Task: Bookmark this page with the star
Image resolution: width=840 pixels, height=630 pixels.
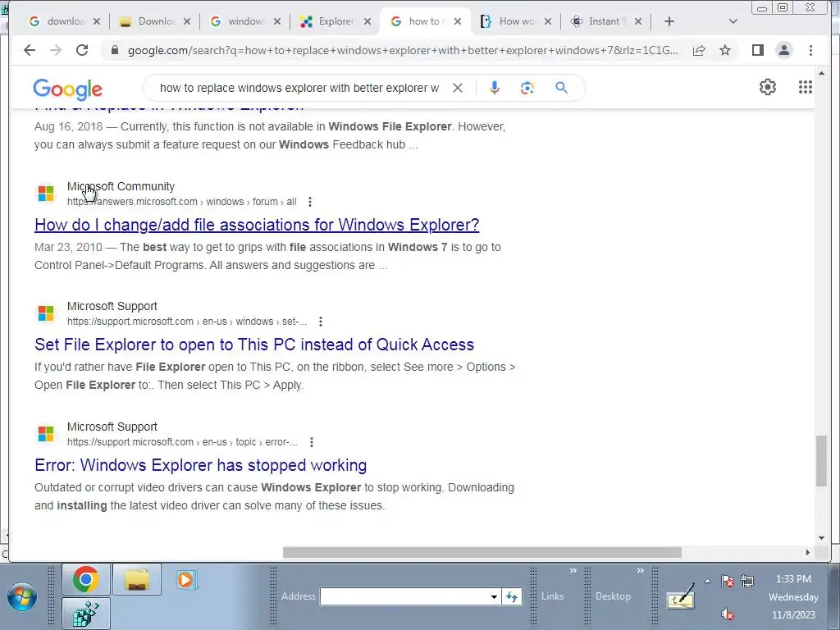Action: click(725, 50)
